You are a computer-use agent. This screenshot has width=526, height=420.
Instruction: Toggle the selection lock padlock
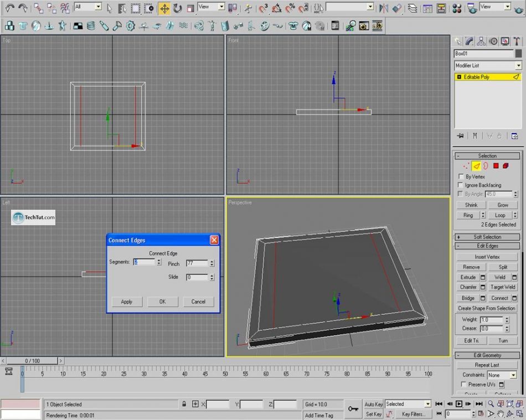click(184, 404)
